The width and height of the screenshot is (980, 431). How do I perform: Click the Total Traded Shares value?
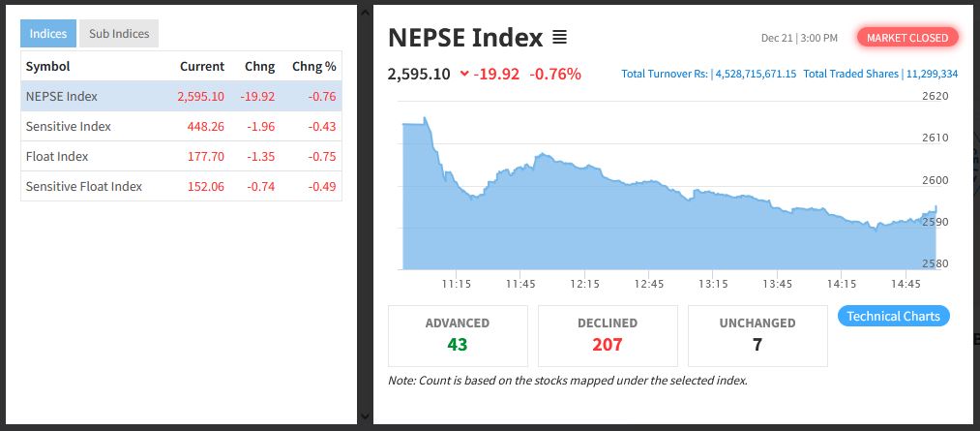point(931,74)
